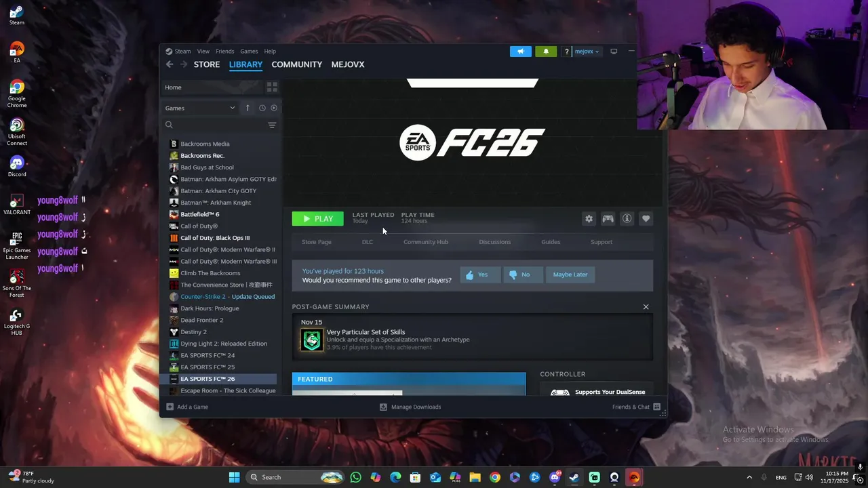Click the green PLAY button
This screenshot has width=868, height=488.
[x=318, y=218]
